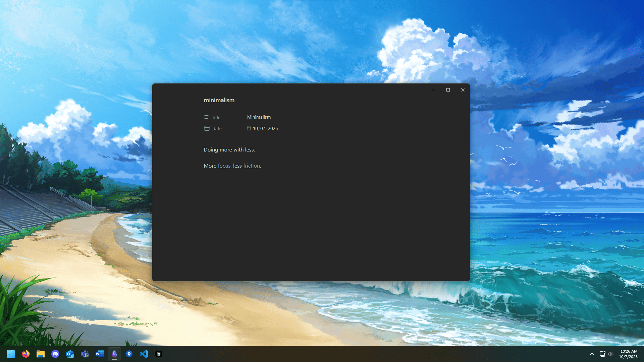Show hidden system tray icons chevron
The height and width of the screenshot is (362, 644).
pyautogui.click(x=592, y=354)
